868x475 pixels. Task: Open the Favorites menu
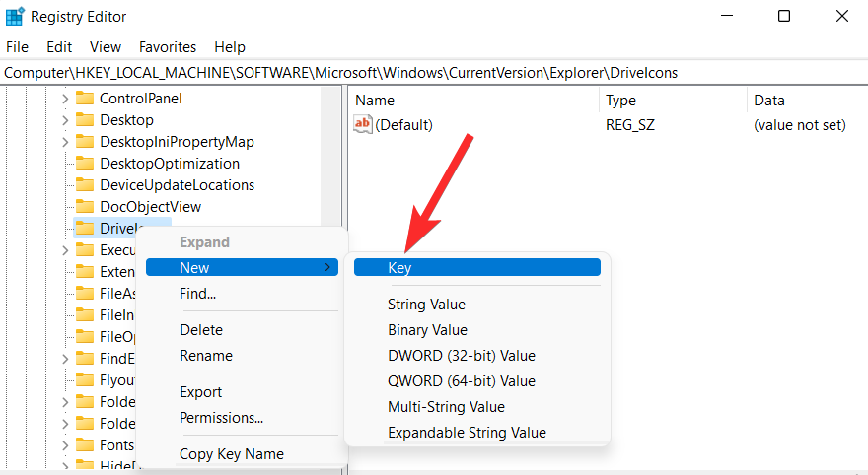(x=167, y=47)
